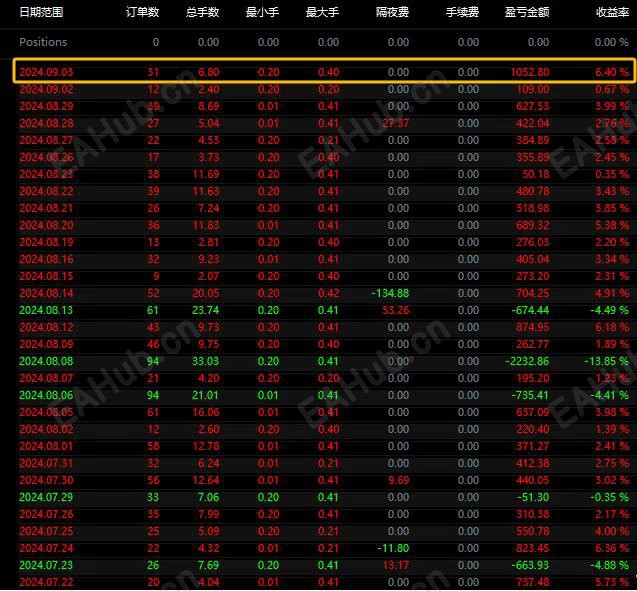Click overnight fee value 27.37
637x591 pixels.
[x=395, y=123]
